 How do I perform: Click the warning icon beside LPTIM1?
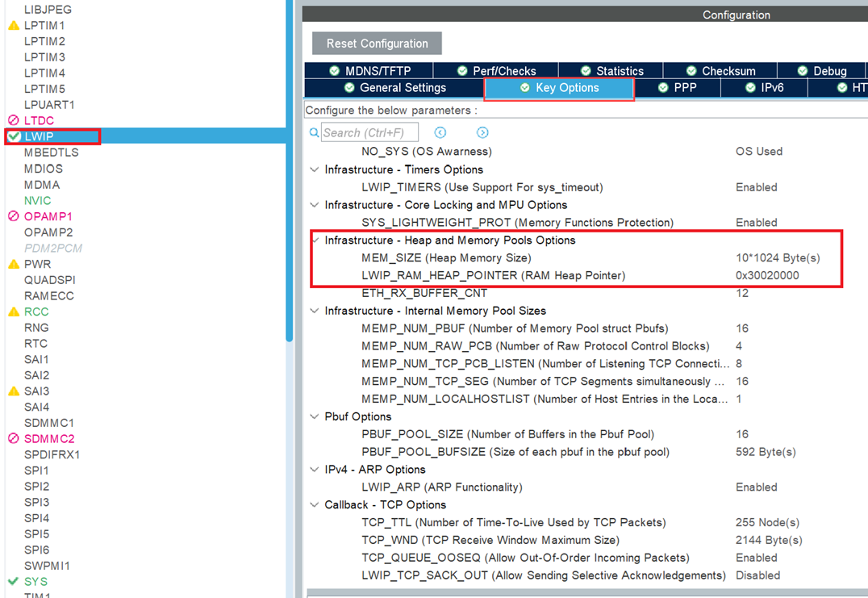click(13, 26)
